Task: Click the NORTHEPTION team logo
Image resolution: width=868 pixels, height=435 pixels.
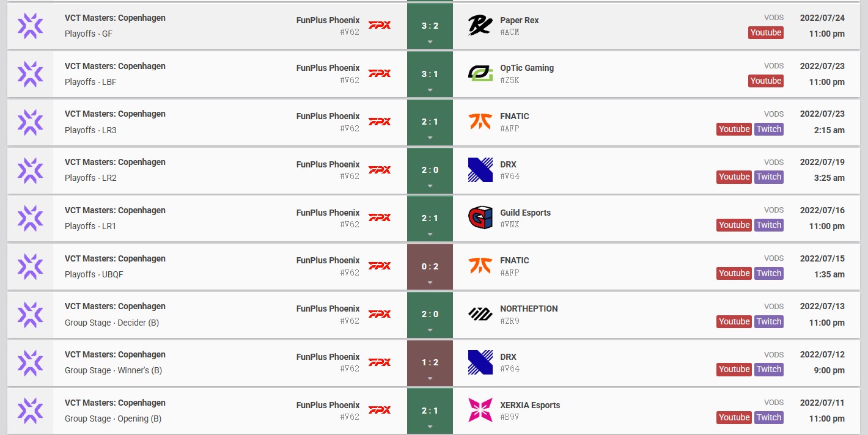Action: [x=480, y=314]
